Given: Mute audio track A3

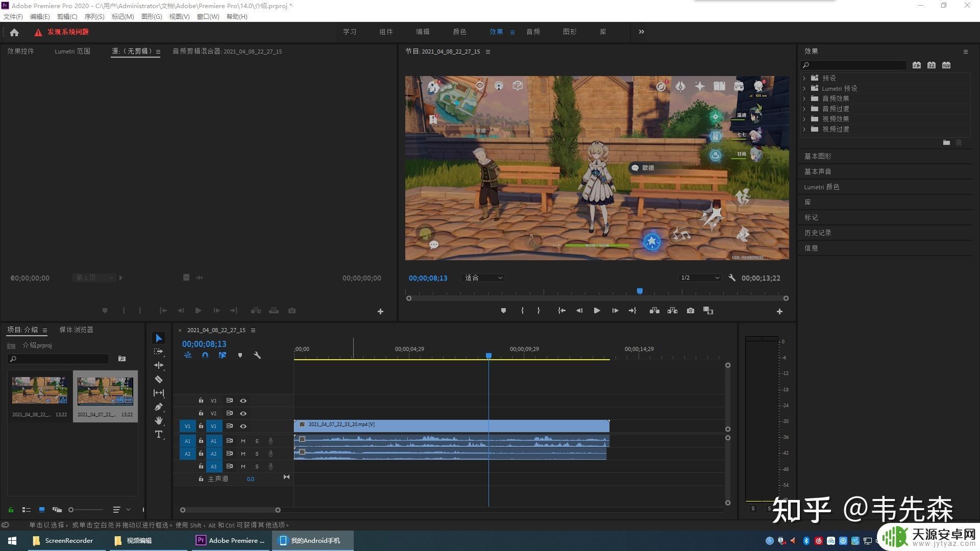Looking at the screenshot, I should click(x=243, y=467).
